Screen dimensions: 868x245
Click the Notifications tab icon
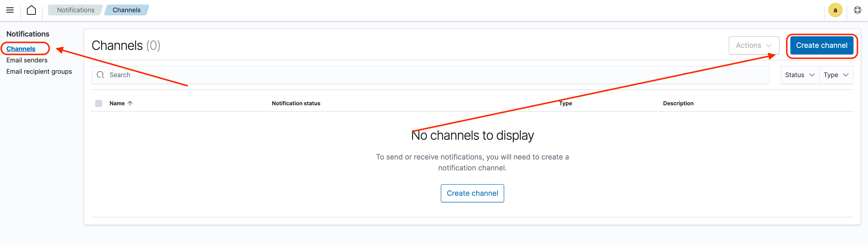75,10
